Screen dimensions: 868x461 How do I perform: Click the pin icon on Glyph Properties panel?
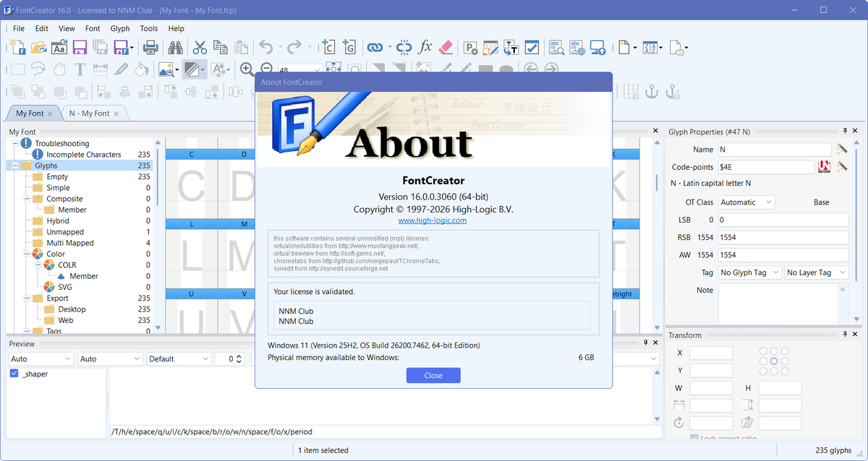844,131
